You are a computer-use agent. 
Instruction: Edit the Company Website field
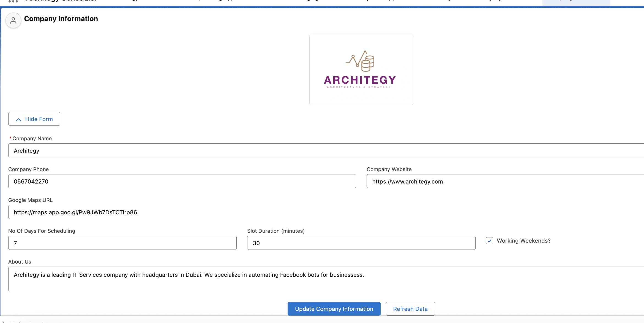pyautogui.click(x=505, y=181)
